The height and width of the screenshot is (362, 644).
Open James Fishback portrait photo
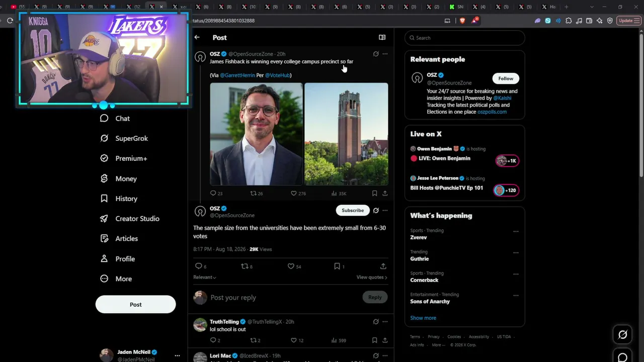coord(256,134)
